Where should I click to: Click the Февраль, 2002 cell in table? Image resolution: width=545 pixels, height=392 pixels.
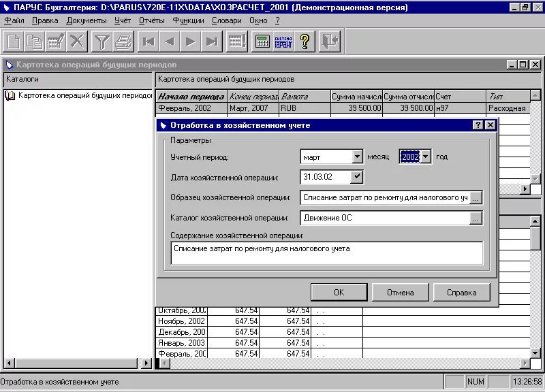coord(191,108)
